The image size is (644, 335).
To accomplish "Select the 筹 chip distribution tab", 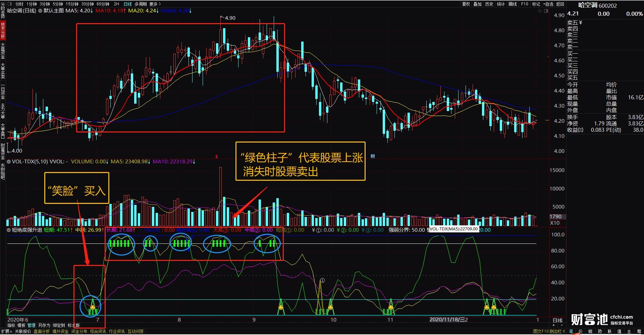I will [x=639, y=331].
